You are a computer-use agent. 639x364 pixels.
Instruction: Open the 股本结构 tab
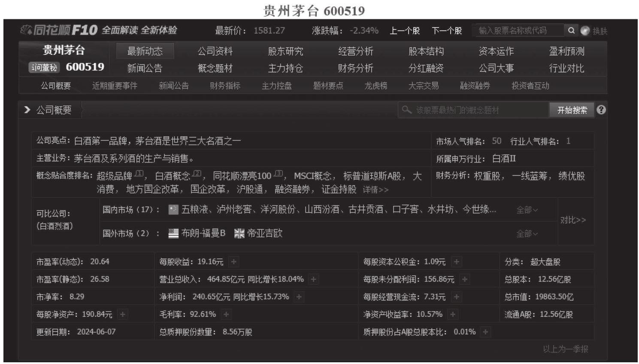(426, 51)
